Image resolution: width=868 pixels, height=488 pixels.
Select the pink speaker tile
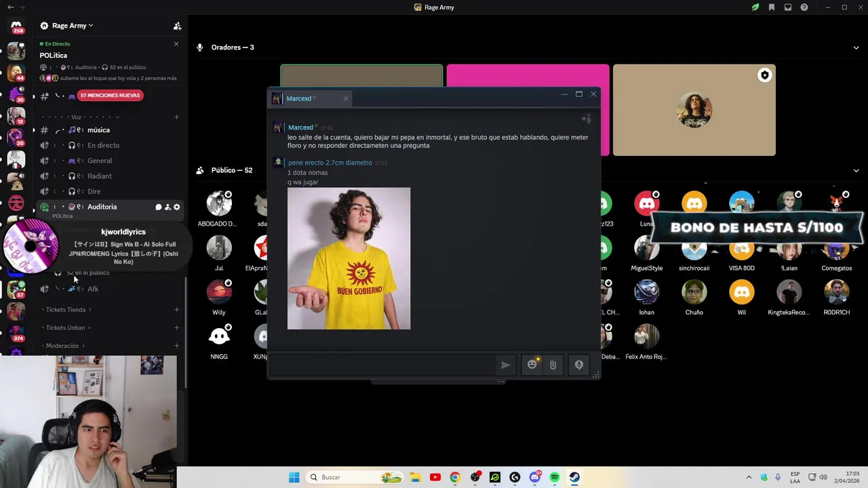pos(528,77)
